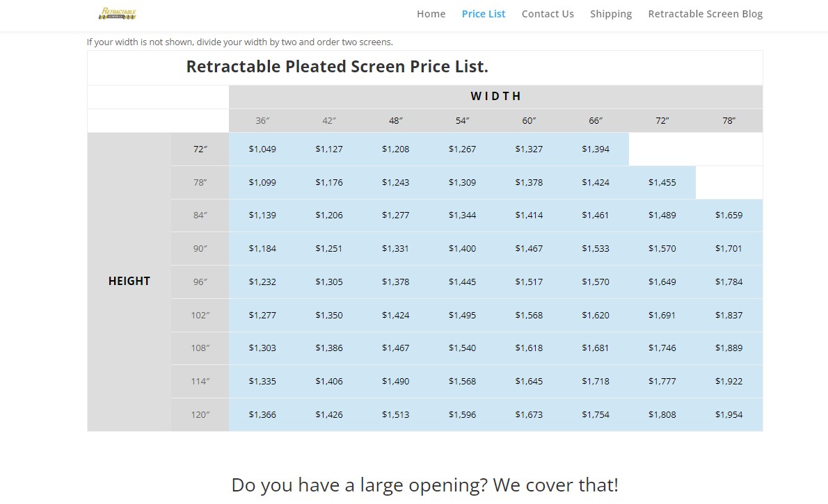Click the $1,099 price cell
828x504 pixels.
point(262,183)
